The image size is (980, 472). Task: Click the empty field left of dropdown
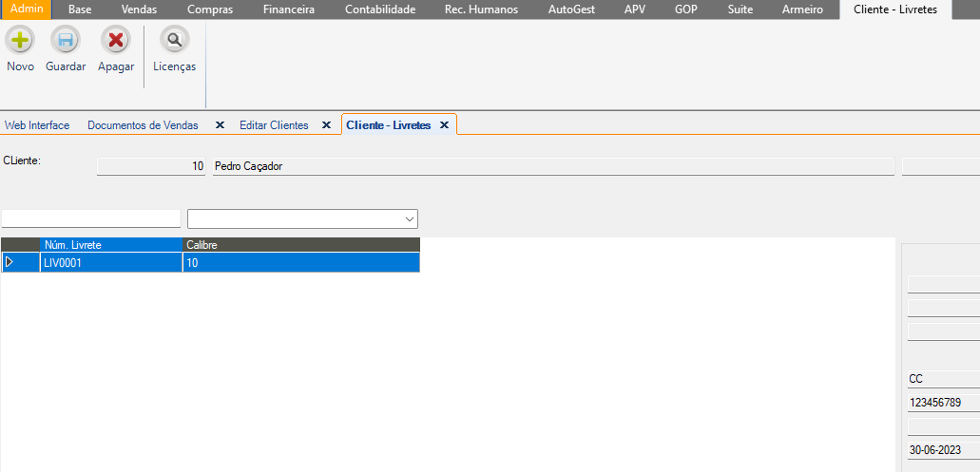91,219
